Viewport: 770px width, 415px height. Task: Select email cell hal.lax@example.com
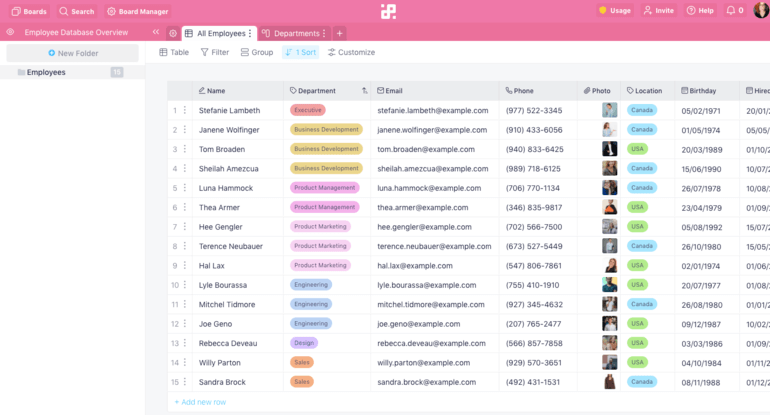[x=435, y=266]
